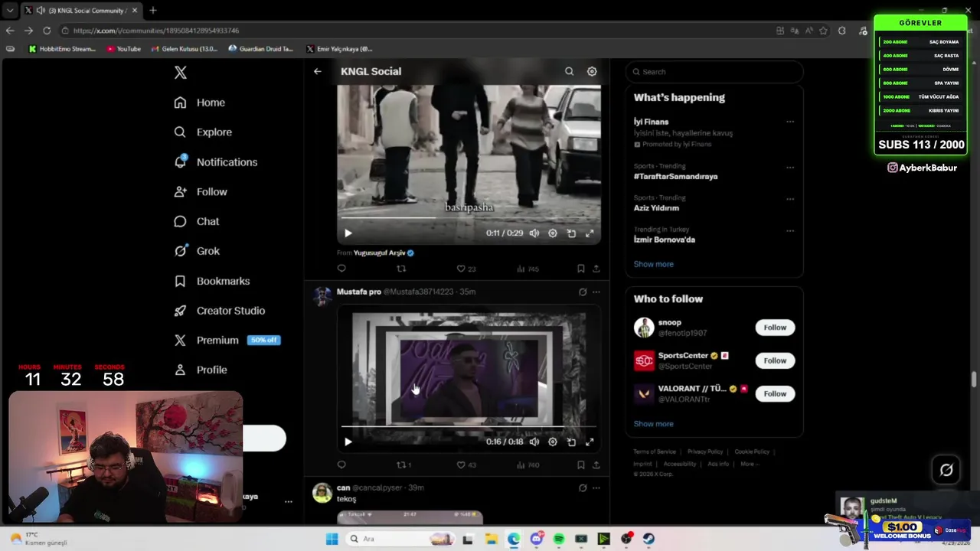Open the floating Grok button

[x=946, y=470]
